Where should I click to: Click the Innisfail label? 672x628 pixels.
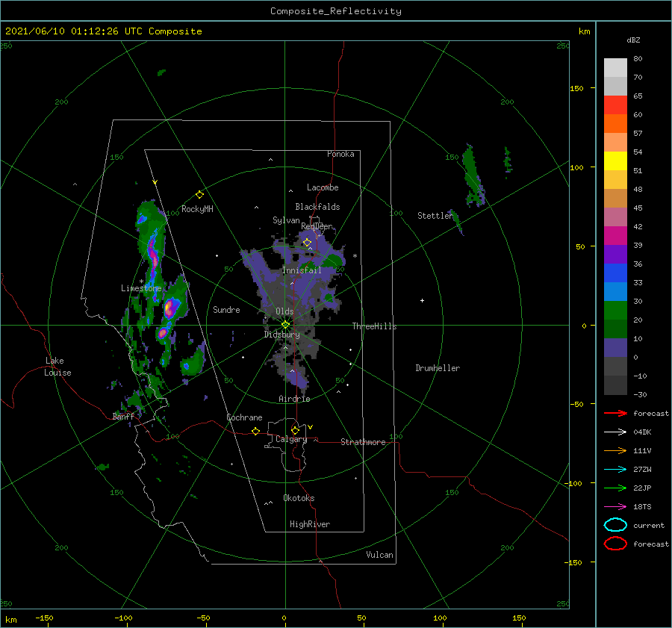[302, 270]
